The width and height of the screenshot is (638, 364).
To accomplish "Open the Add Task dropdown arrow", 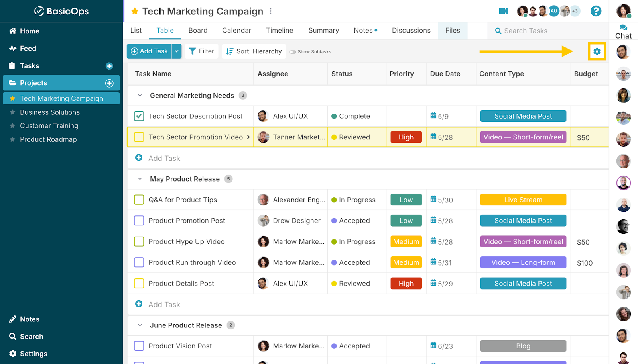I will 177,51.
